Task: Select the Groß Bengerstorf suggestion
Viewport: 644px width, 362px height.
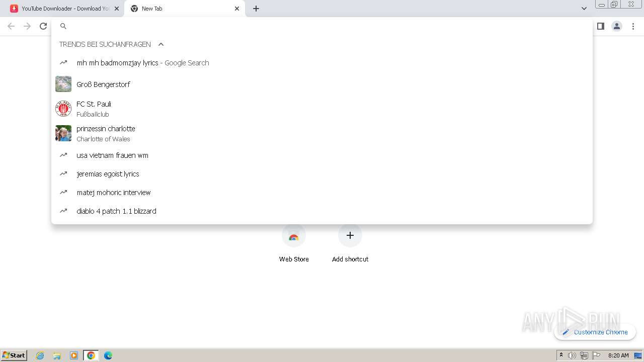Action: click(x=322, y=84)
